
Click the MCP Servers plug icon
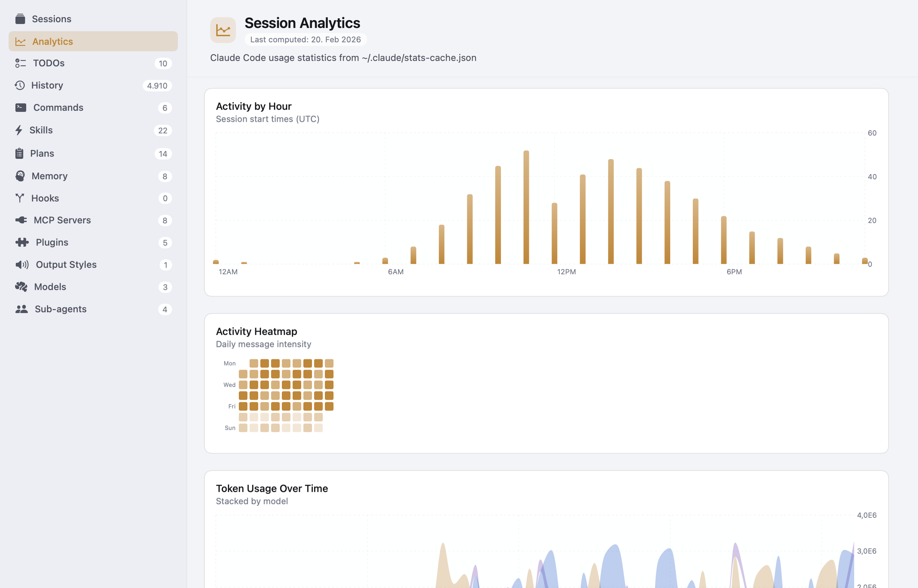click(x=21, y=220)
